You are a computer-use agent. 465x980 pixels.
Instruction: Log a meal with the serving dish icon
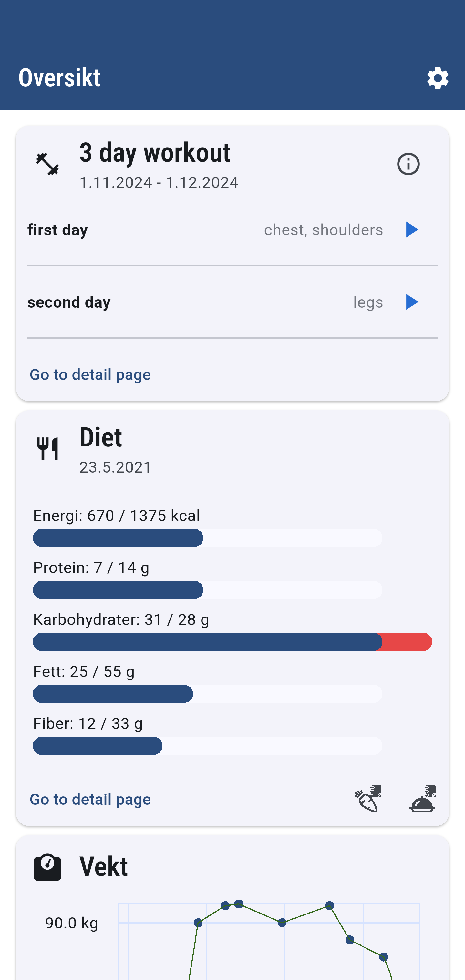tap(422, 799)
